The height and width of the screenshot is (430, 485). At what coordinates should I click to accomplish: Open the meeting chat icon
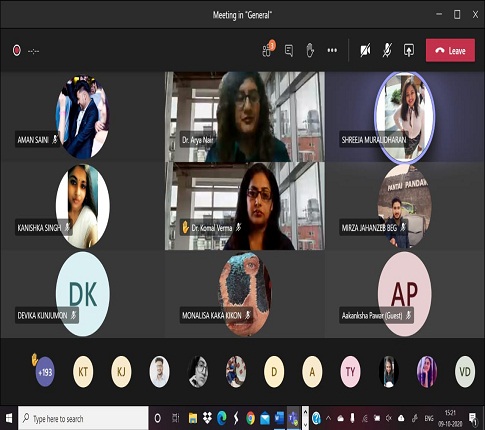click(x=289, y=51)
